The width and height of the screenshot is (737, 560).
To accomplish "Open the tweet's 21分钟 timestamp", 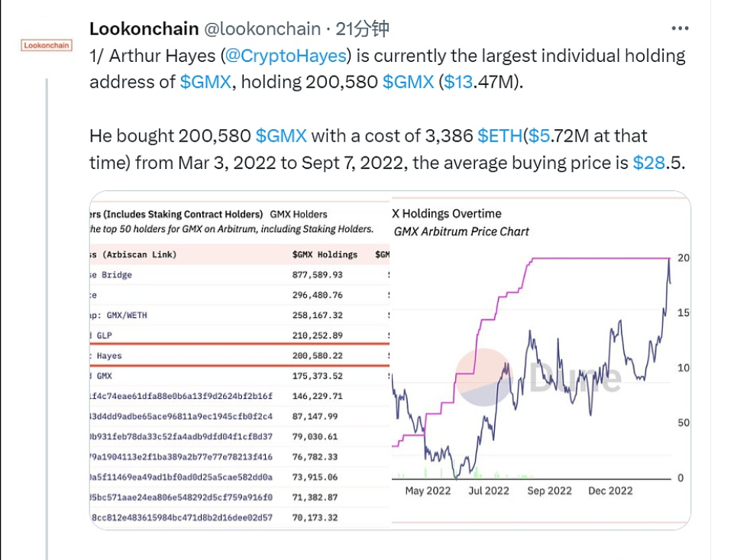I will (x=363, y=29).
